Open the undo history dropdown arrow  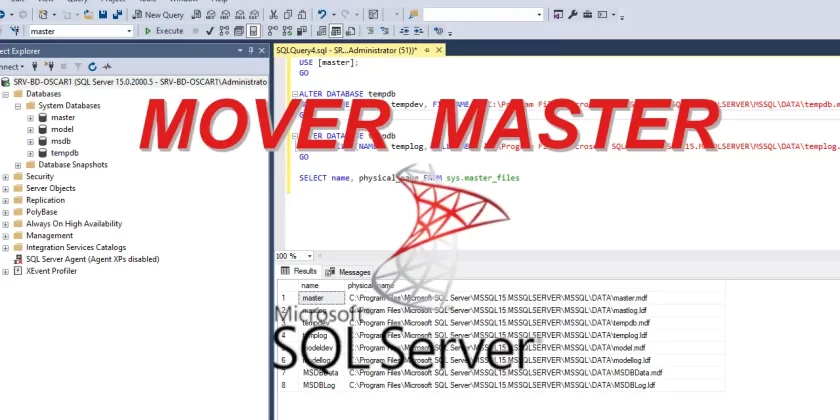pyautogui.click(x=334, y=15)
